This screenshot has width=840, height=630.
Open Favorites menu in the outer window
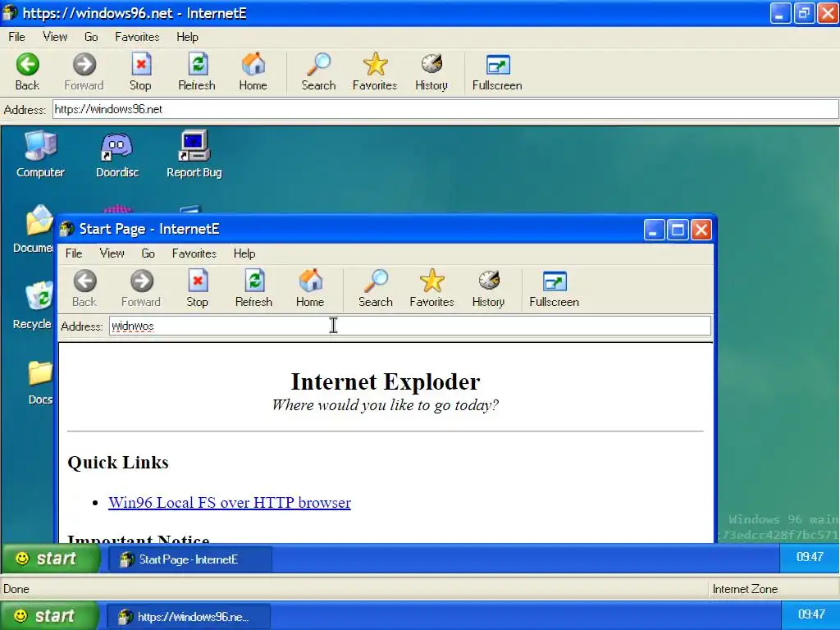pos(137,37)
